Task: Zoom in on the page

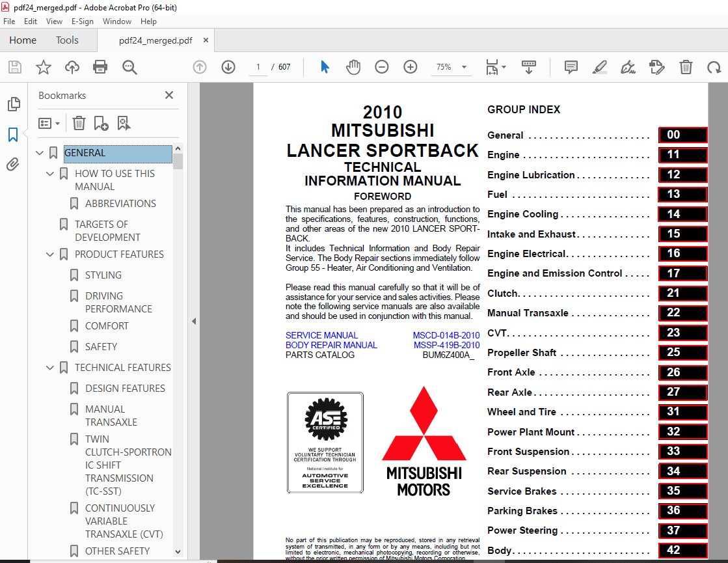Action: tap(410, 67)
